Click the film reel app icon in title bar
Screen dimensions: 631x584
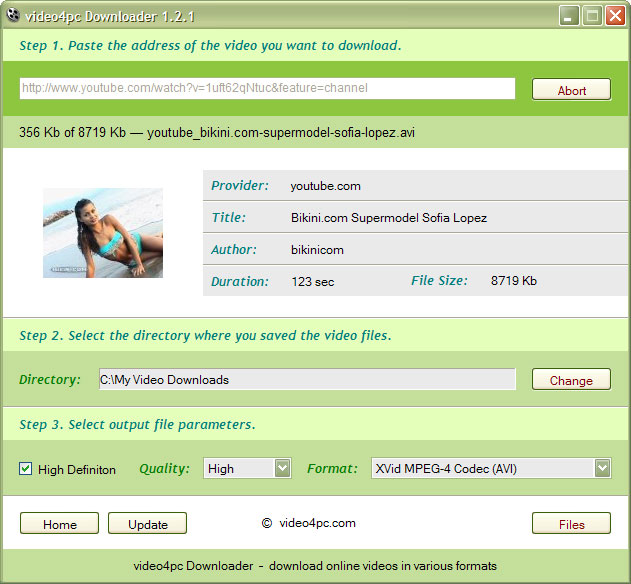pyautogui.click(x=13, y=15)
